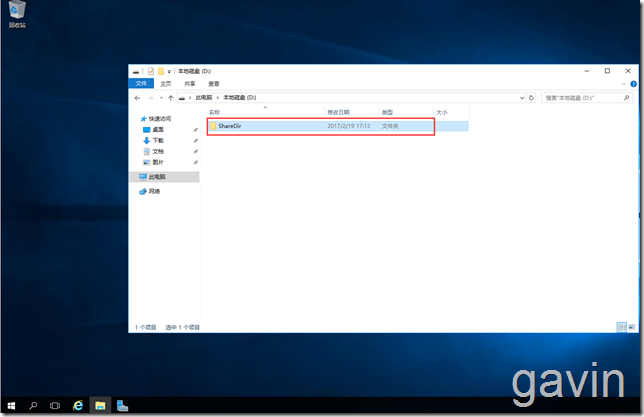Click the pin icon beside 下载
Screen dimensions: 644x417
196,141
